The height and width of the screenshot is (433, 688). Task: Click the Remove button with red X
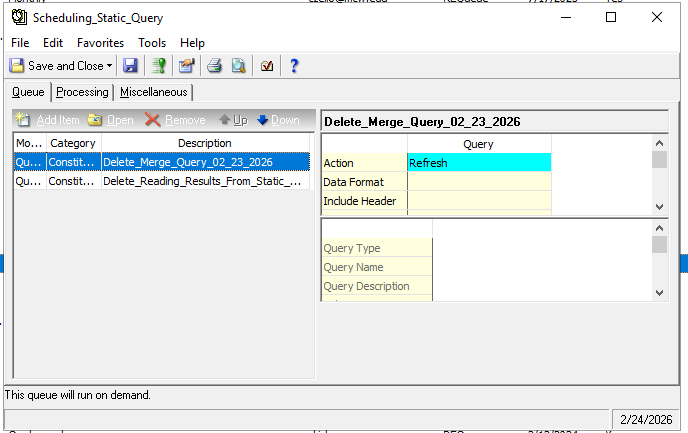[176, 120]
